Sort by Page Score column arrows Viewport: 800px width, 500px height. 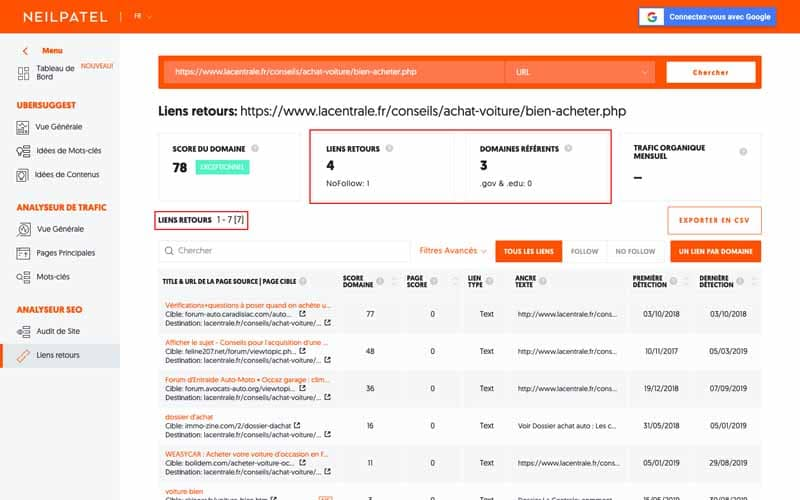[455, 281]
